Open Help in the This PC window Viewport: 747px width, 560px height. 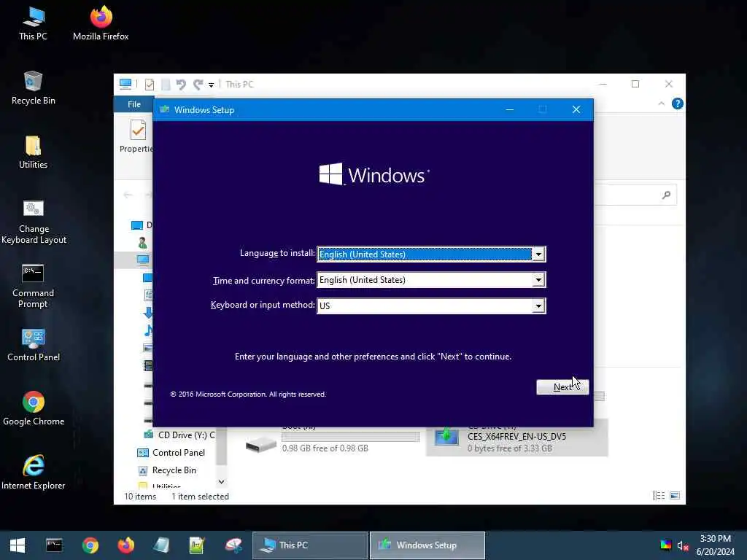677,104
